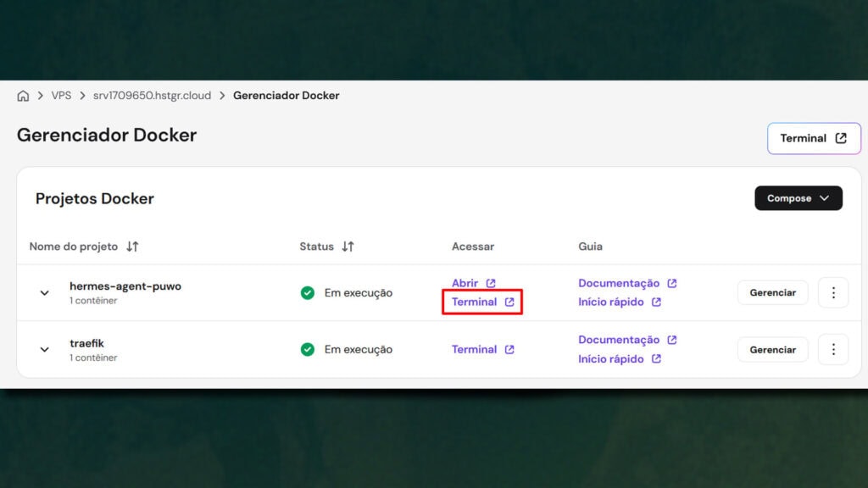This screenshot has height=488, width=868.
Task: Open Abrir link for hermes-agent-puwo
Action: click(473, 283)
